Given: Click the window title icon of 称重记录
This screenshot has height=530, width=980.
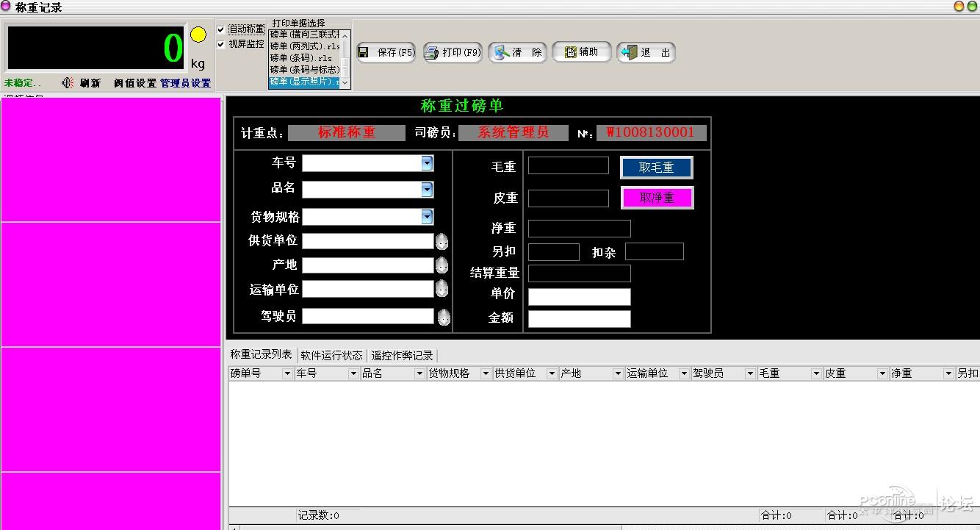Looking at the screenshot, I should tap(7, 7).
